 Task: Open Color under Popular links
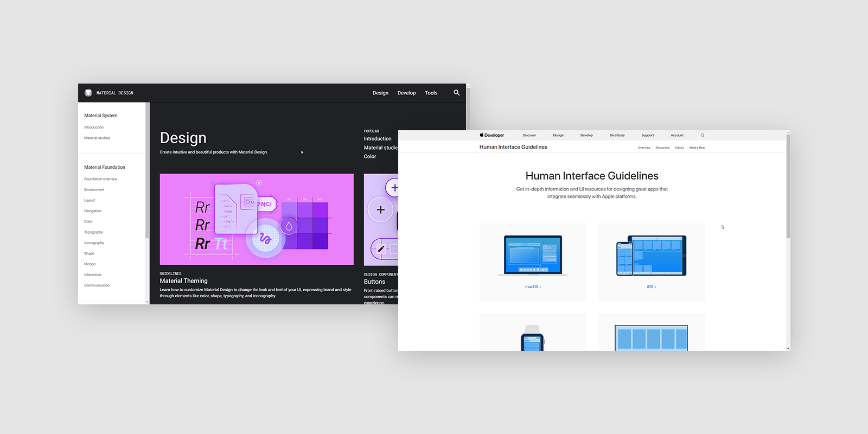click(x=370, y=156)
